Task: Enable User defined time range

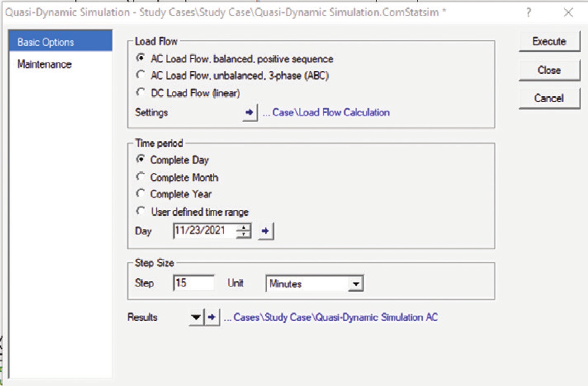Action: [141, 211]
